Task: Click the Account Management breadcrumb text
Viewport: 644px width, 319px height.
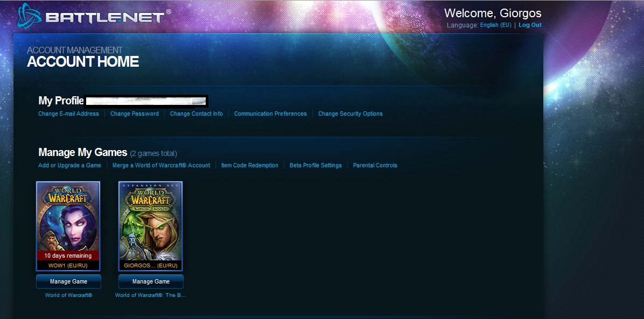Action: pos(75,51)
